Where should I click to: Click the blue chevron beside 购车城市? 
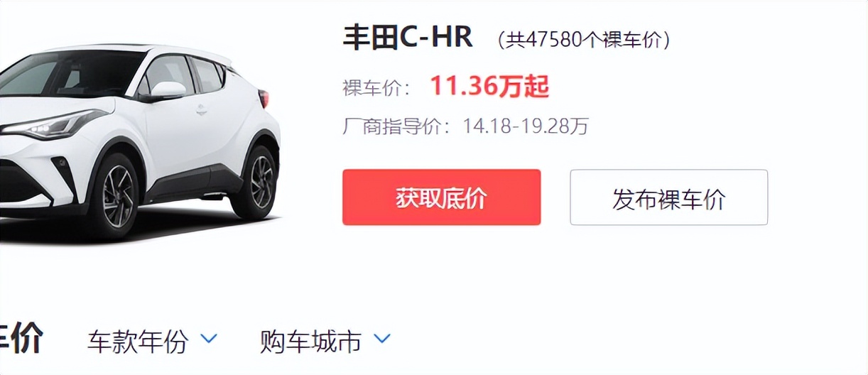(x=382, y=339)
